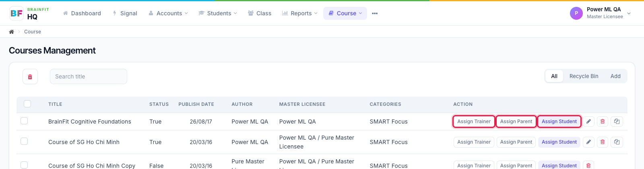Edit Course of SG Ho Chi Minh pencil icon
Image resolution: width=644 pixels, height=169 pixels.
tap(588, 142)
